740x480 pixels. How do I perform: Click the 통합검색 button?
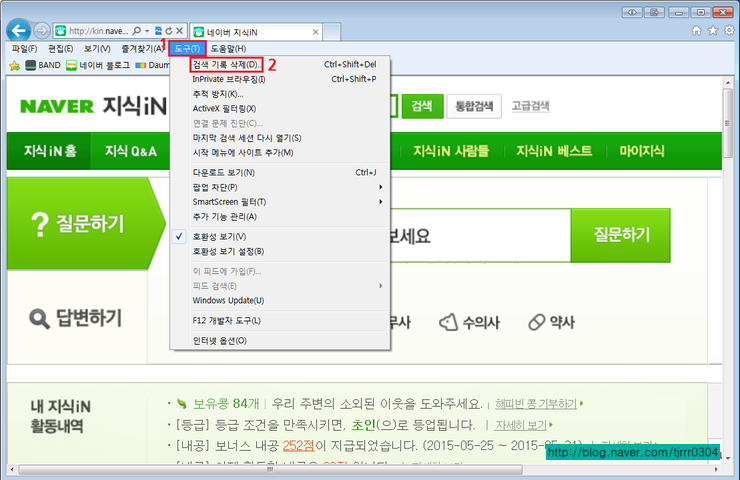pos(474,106)
